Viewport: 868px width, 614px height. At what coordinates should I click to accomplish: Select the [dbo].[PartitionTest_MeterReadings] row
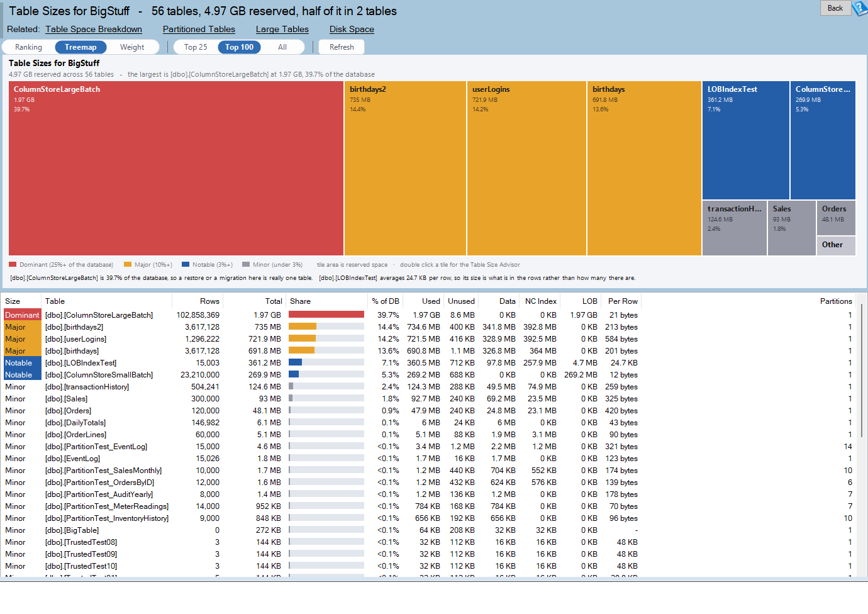[429, 506]
